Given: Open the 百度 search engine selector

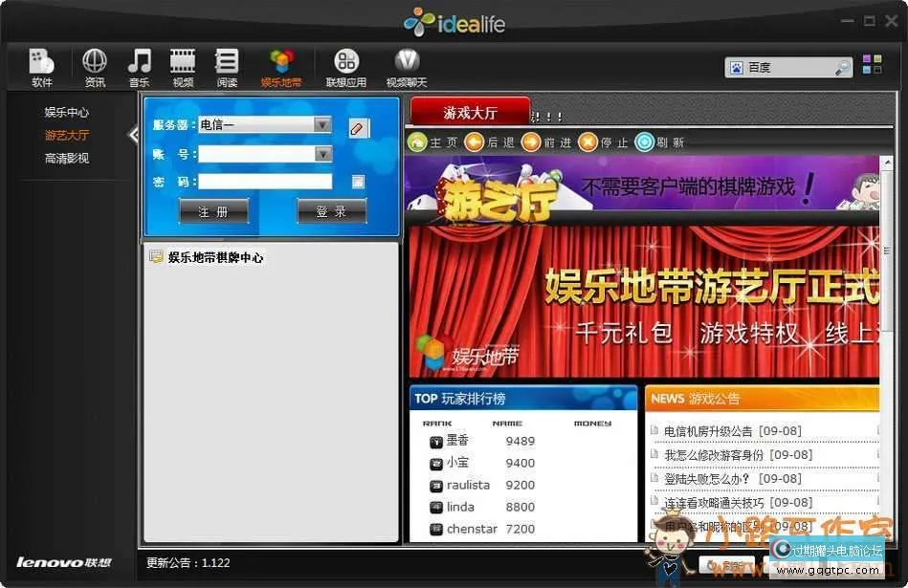Looking at the screenshot, I should 736,67.
